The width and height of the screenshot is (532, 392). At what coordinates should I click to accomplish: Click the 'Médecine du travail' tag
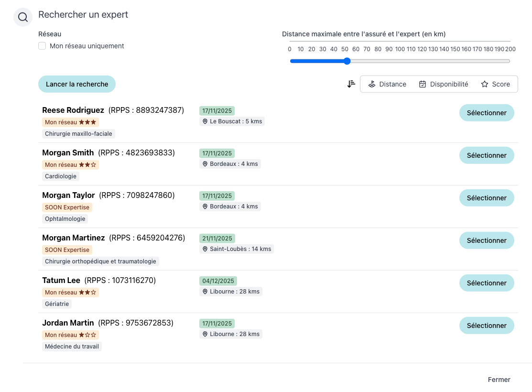(72, 347)
